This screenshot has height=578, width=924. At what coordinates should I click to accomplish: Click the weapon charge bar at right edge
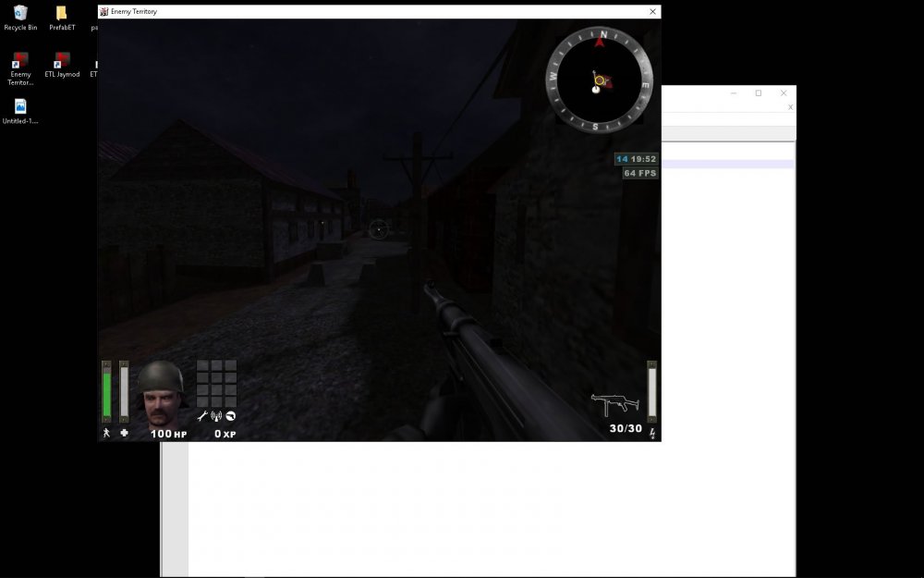(x=651, y=391)
